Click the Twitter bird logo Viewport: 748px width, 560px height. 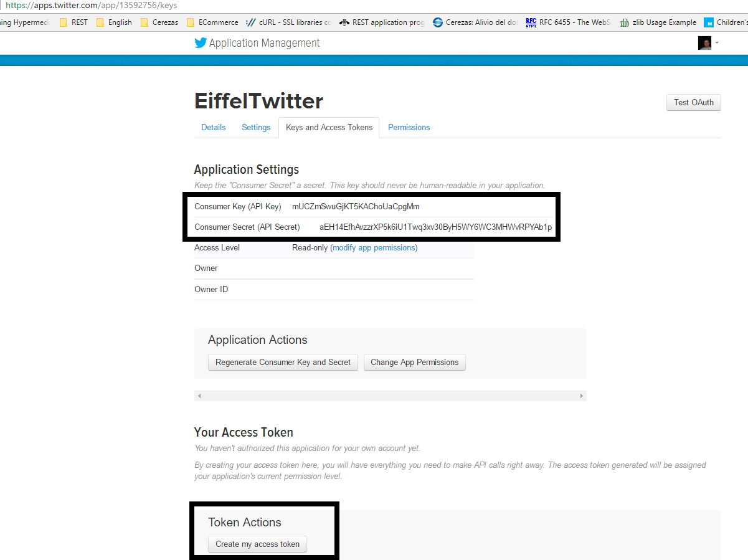[200, 43]
